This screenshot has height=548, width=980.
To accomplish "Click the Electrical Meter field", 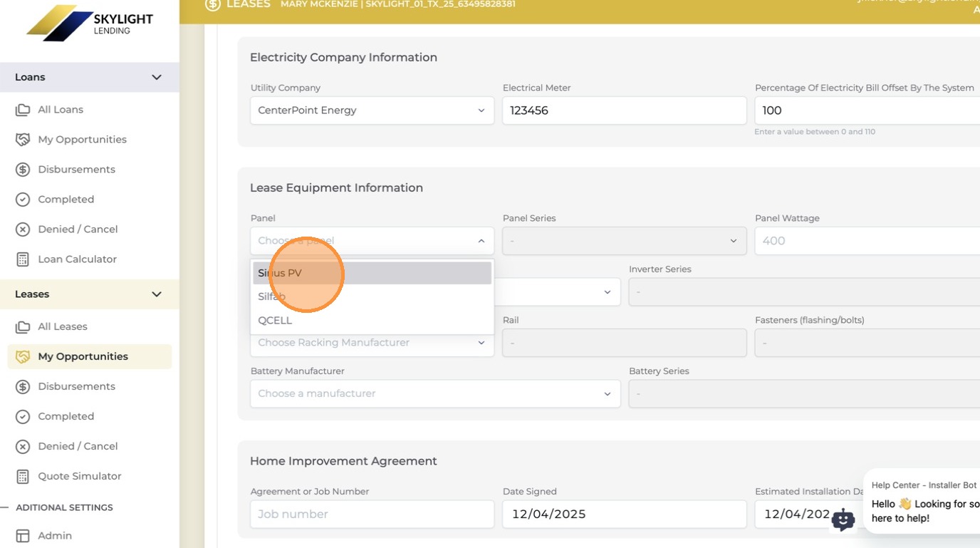I will [625, 110].
